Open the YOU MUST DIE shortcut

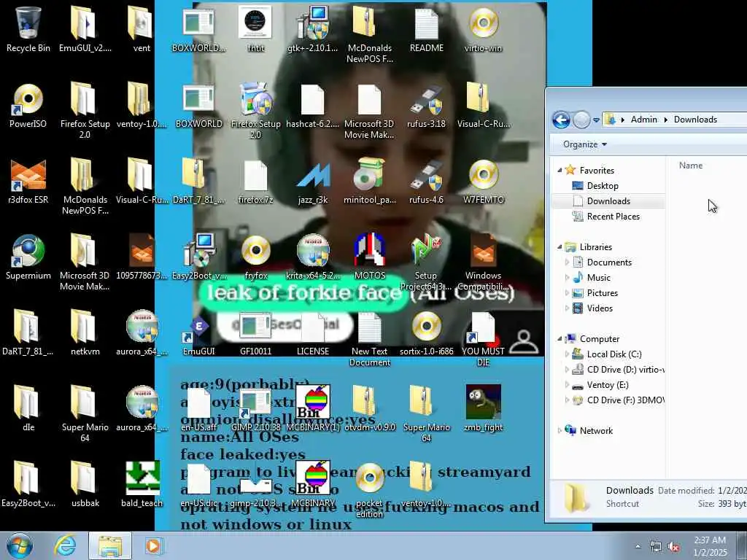pos(483,338)
